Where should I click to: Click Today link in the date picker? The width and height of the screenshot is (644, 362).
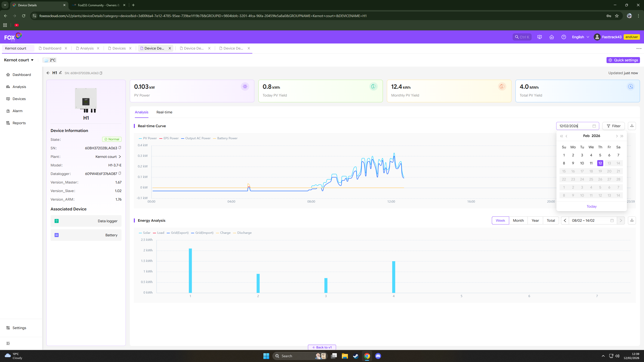coord(591,206)
